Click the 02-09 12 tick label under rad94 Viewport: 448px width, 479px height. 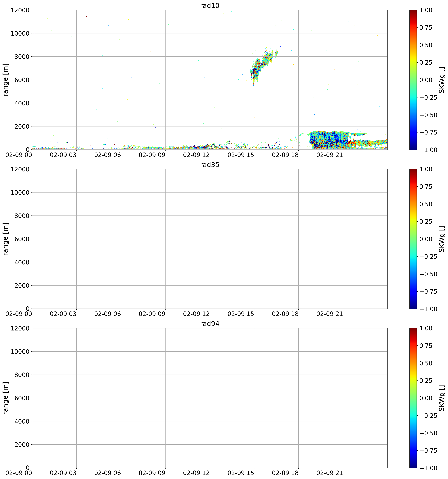point(196,473)
